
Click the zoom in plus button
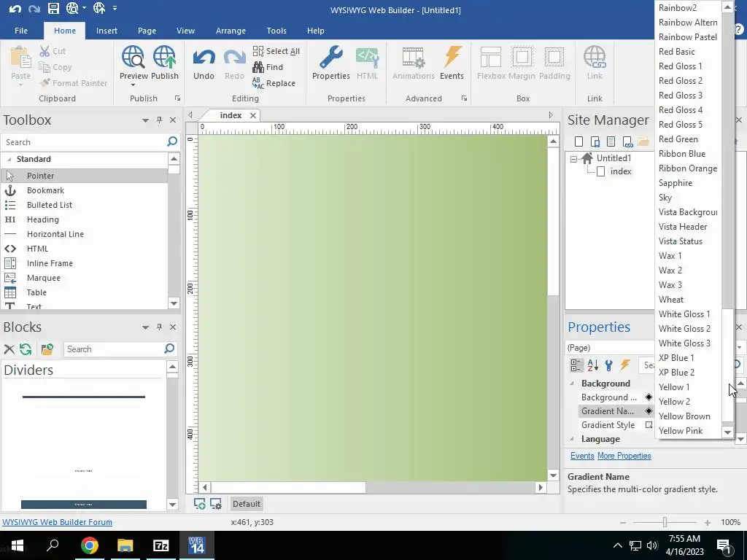click(708, 522)
